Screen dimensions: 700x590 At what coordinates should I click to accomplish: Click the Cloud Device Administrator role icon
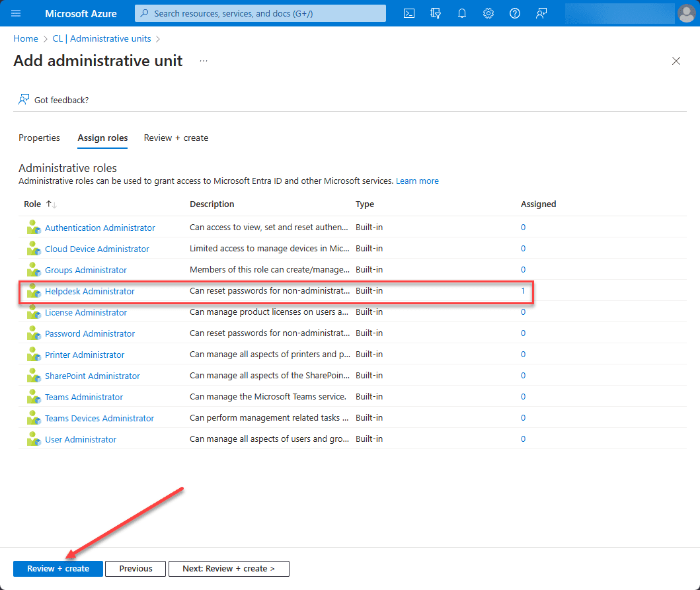pyautogui.click(x=34, y=248)
